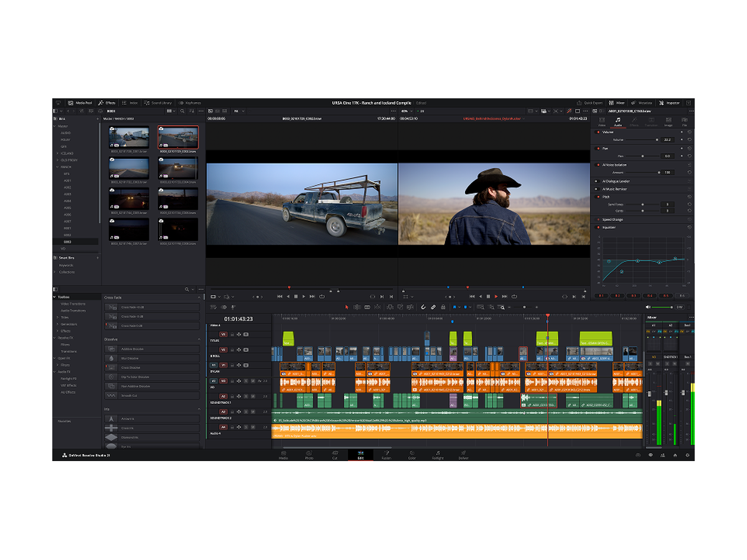Select the timeline Selection Mode arrow tool
The width and height of the screenshot is (747, 560).
pyautogui.click(x=347, y=307)
